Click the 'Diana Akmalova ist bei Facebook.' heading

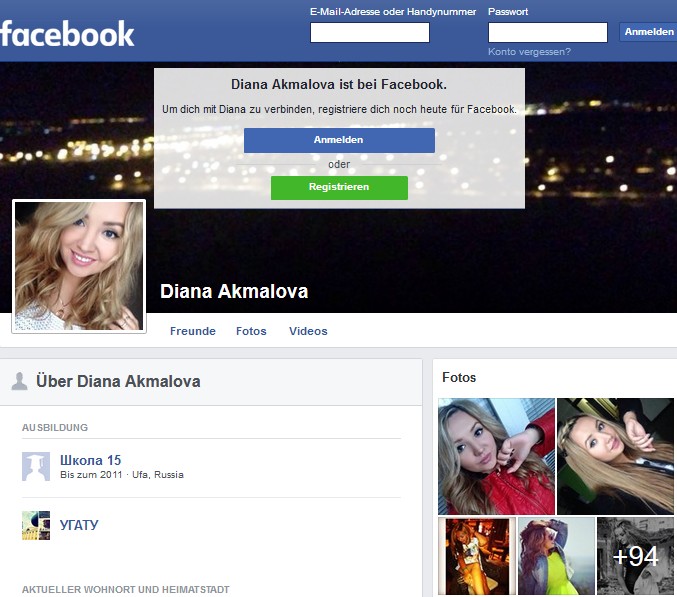point(339,84)
